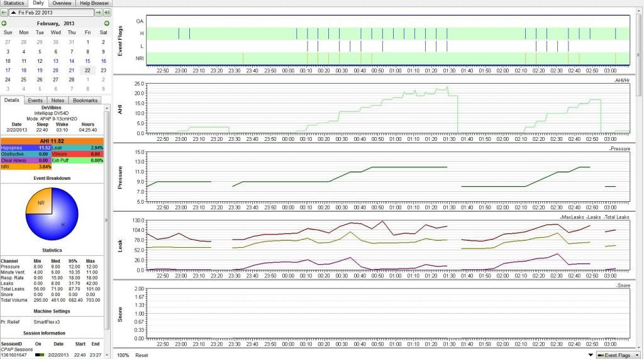Click the orange AHI 11.52 bar
Image resolution: width=644 pixels, height=359 pixels.
52,141
